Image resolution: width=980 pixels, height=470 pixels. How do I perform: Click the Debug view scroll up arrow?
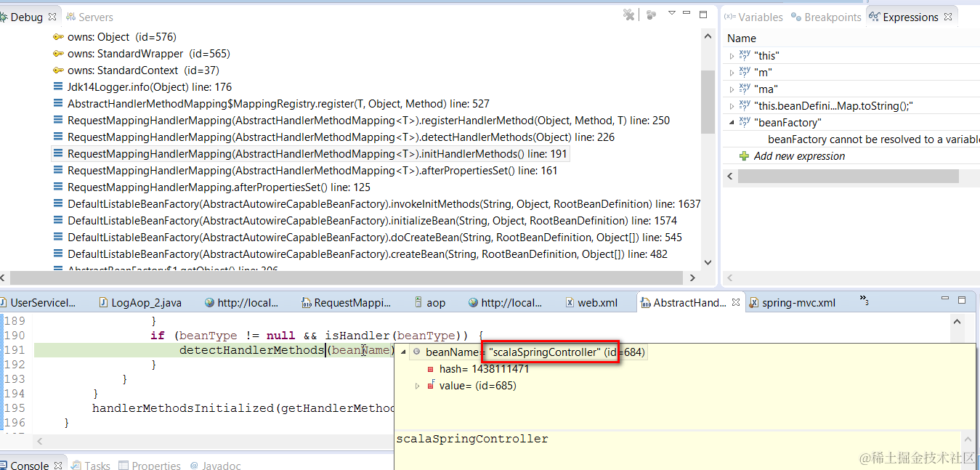(x=708, y=36)
